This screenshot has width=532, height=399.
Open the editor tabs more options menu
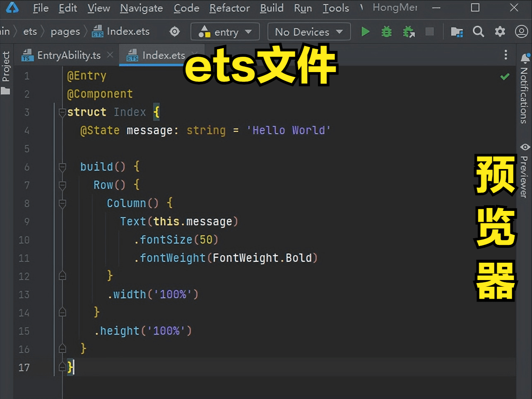[x=506, y=55]
